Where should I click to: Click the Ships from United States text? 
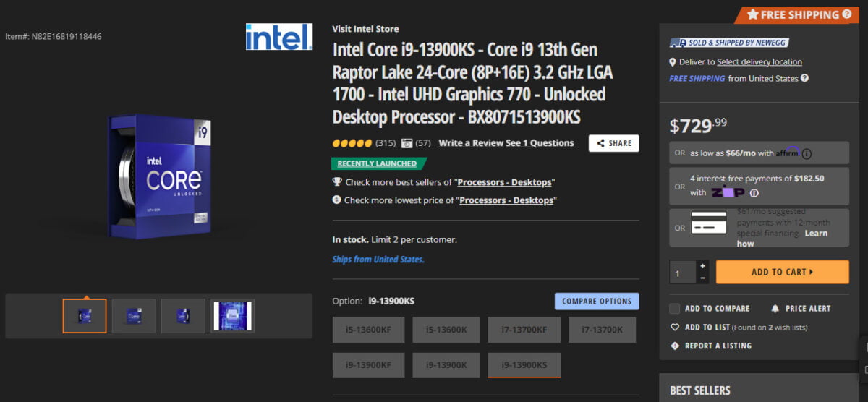378,260
